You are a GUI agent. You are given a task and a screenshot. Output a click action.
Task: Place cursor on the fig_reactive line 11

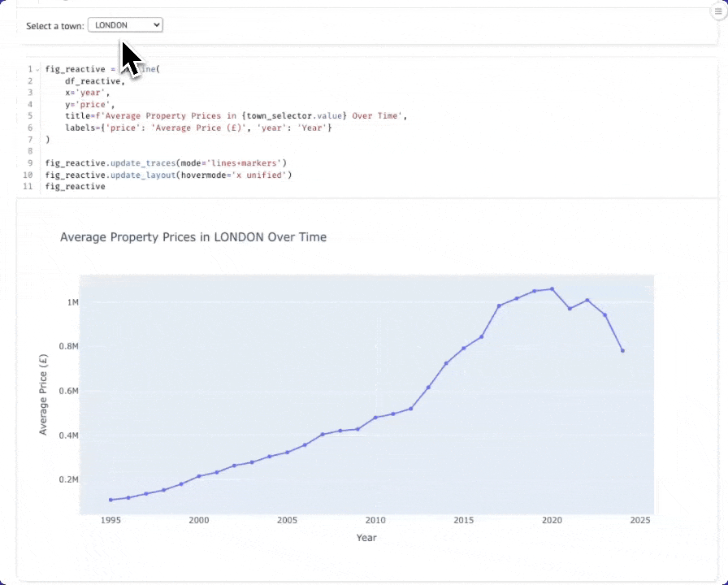76,187
